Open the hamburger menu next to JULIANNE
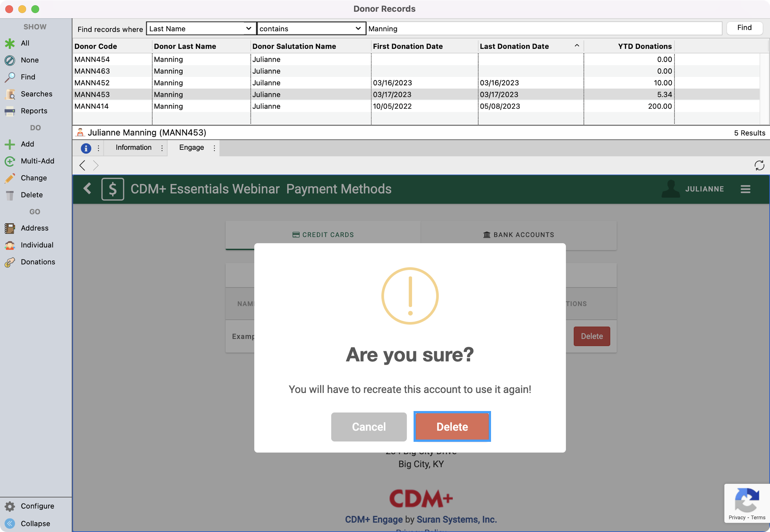The image size is (770, 532). pyautogui.click(x=745, y=189)
